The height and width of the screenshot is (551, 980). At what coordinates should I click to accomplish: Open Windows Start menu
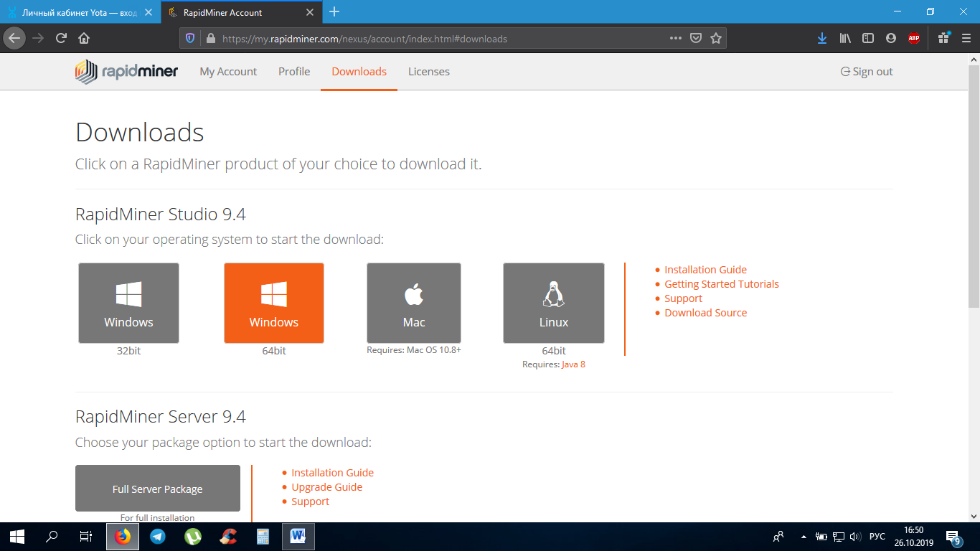tap(17, 537)
